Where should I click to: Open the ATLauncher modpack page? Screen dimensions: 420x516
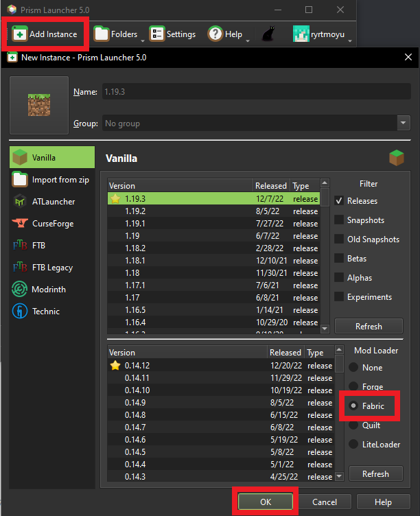52,202
